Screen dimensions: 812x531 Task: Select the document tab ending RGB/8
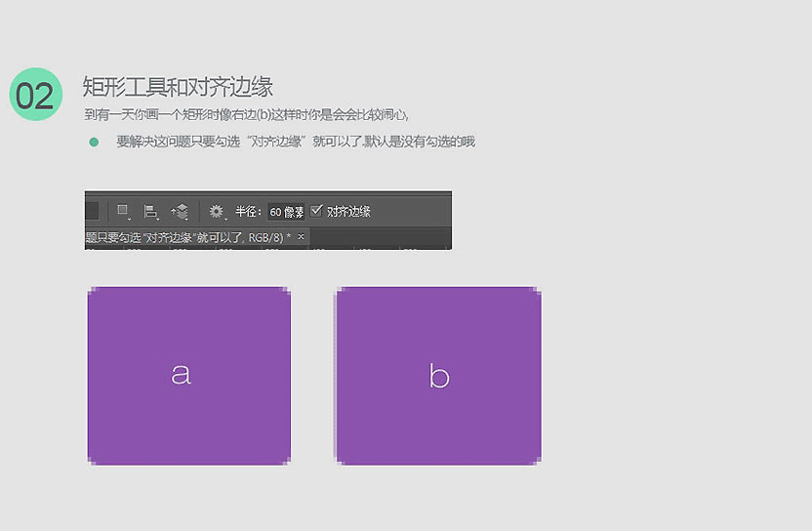[197, 238]
